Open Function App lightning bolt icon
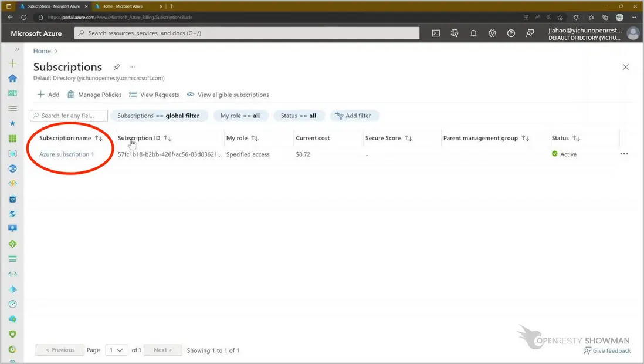Viewport: 644px width, 364px height. (13, 183)
